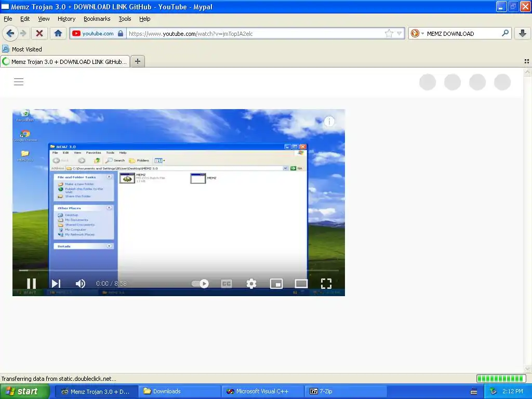Open the View menu

(x=44, y=19)
